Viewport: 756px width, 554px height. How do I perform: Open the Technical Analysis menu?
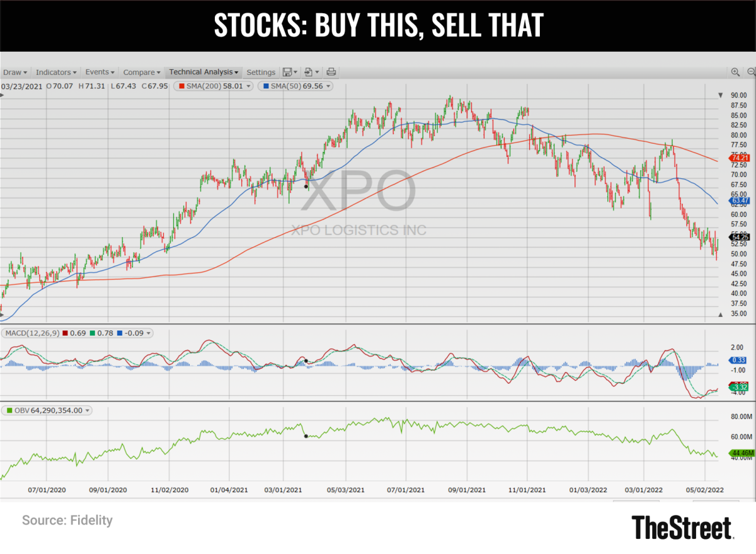(x=203, y=72)
